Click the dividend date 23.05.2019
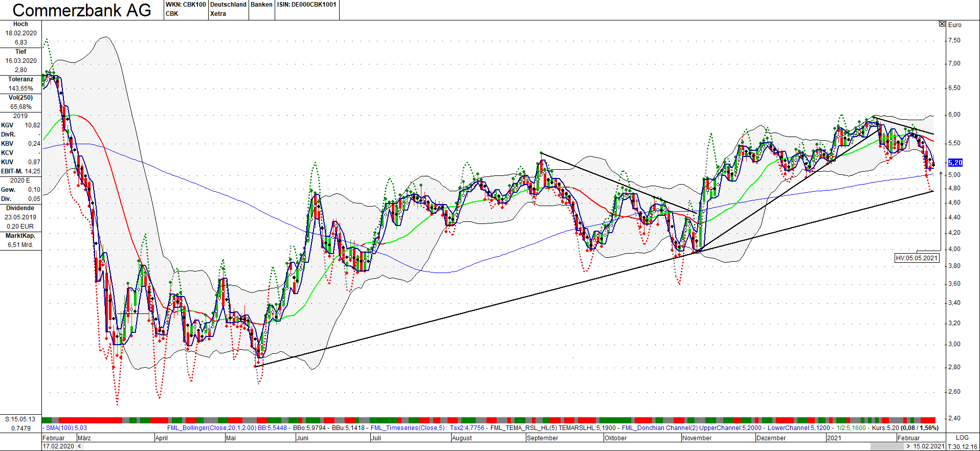Viewport: 980px width, 451px height. click(x=21, y=217)
